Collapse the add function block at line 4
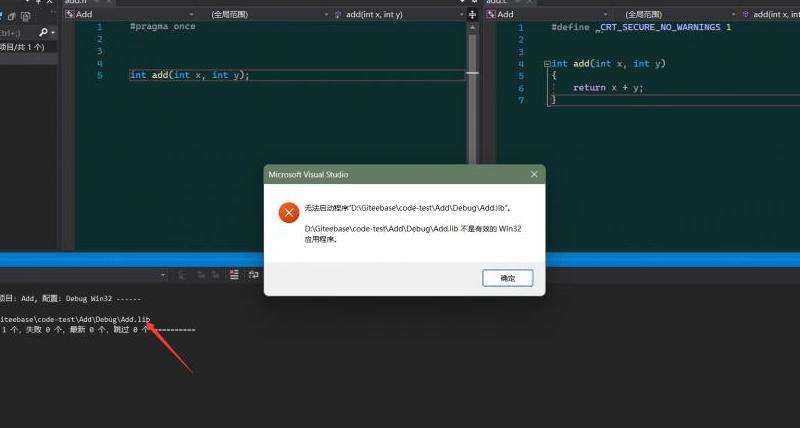The width and height of the screenshot is (800, 428). tap(546, 64)
